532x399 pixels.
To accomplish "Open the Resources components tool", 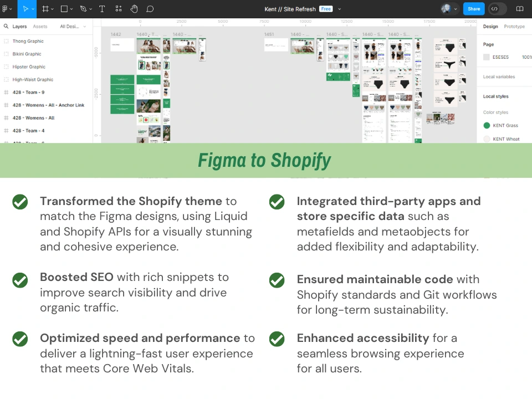I will [x=119, y=9].
